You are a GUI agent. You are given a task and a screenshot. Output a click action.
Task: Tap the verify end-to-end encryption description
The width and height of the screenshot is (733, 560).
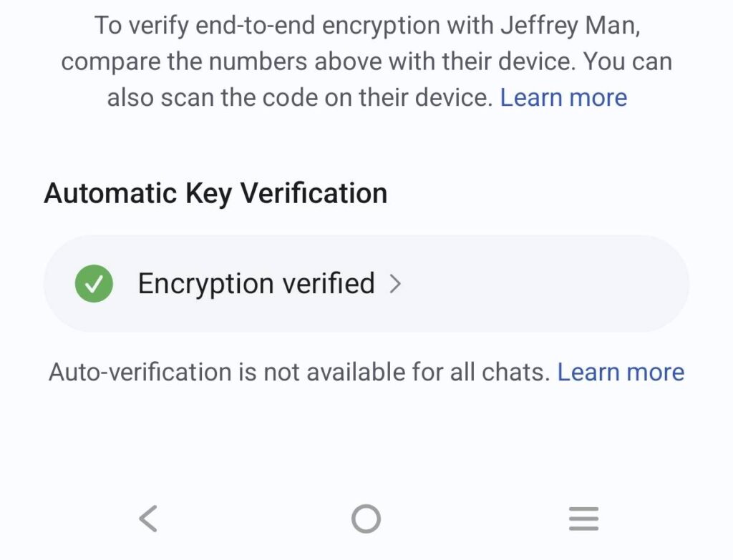click(366, 62)
